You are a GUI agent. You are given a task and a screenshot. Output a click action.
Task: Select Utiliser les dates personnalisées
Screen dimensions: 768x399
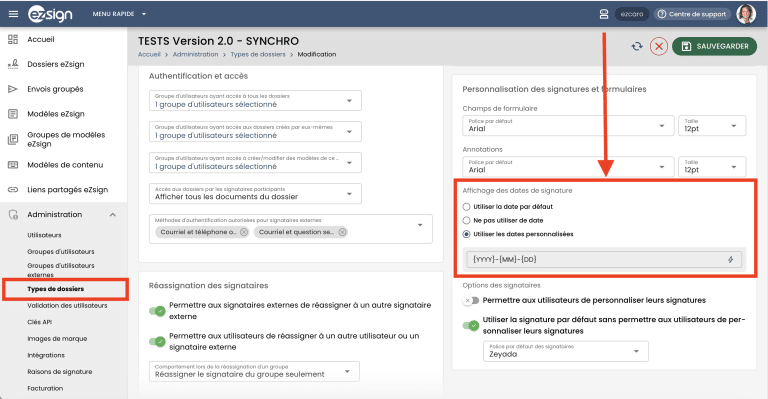coord(467,234)
